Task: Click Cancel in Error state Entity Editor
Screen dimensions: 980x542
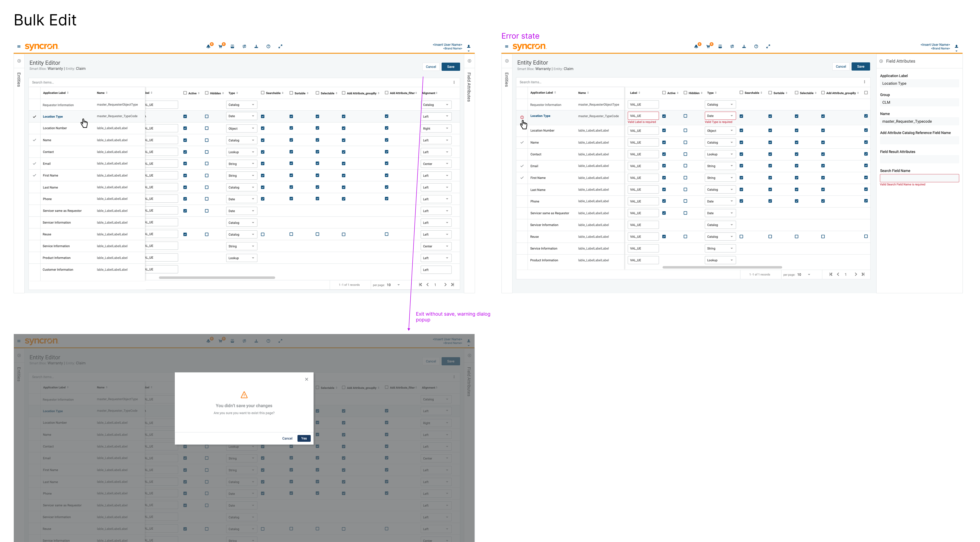Action: point(841,67)
